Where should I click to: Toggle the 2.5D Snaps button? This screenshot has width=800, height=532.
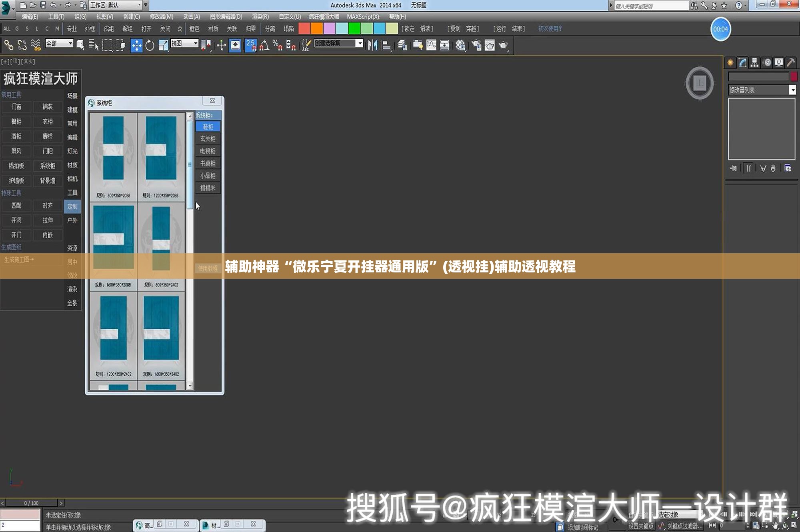251,45
